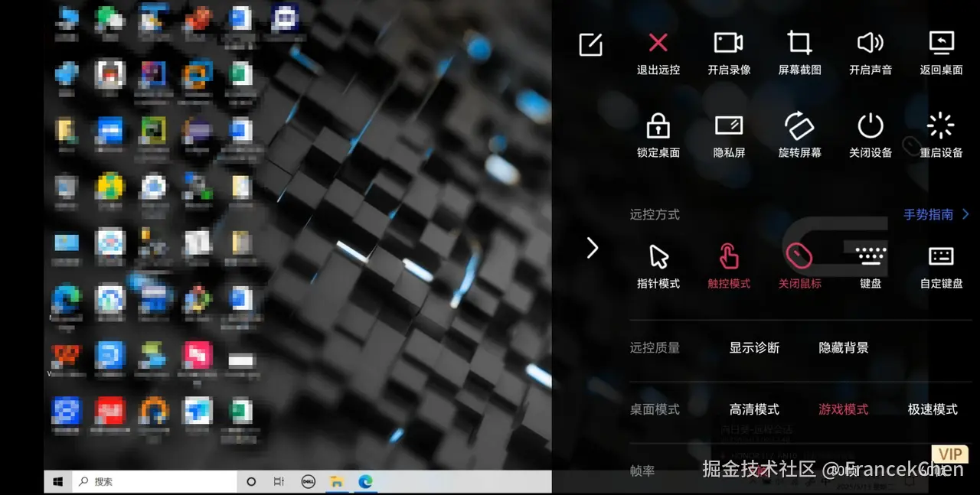
Task: Return to desktop via 返回桌面
Action: tap(941, 53)
